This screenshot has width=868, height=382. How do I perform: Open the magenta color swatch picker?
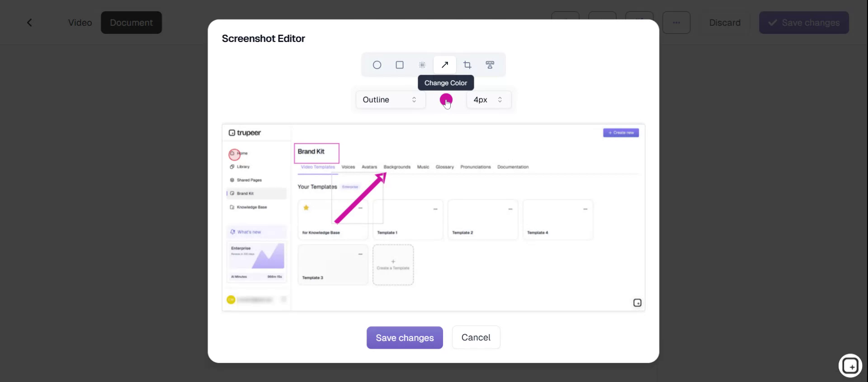446,99
